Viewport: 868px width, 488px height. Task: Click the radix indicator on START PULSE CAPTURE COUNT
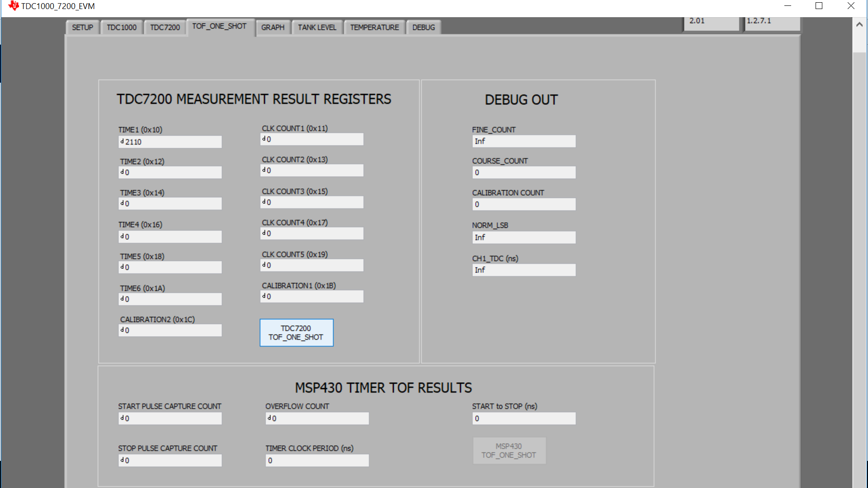click(122, 418)
